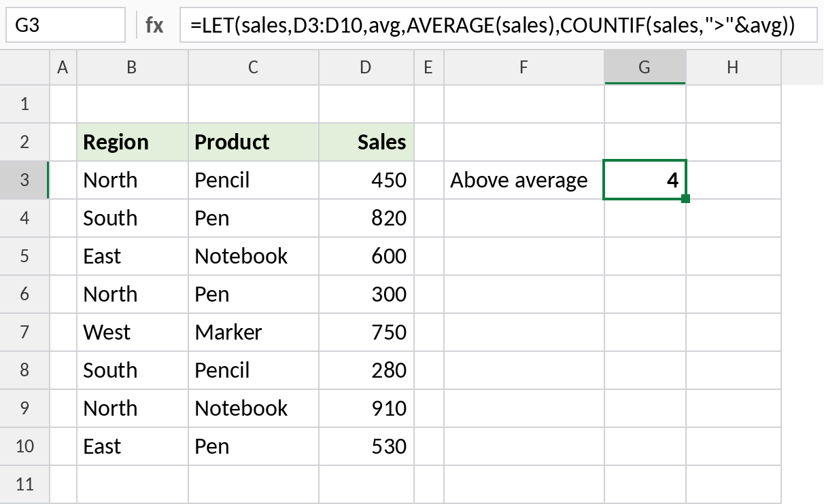This screenshot has height=504, width=824.
Task: Select the sales value 450
Action: pos(366,180)
